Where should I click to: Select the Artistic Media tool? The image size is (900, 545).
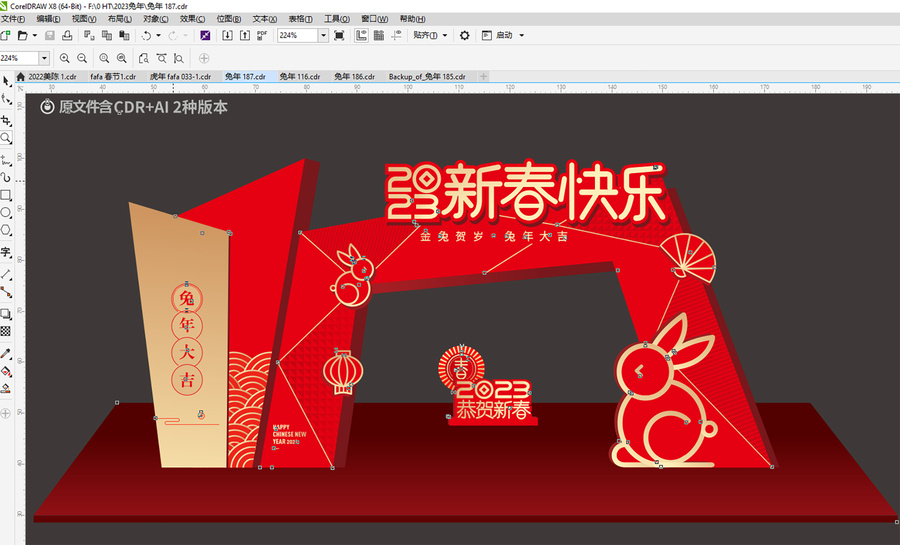[x=6, y=177]
